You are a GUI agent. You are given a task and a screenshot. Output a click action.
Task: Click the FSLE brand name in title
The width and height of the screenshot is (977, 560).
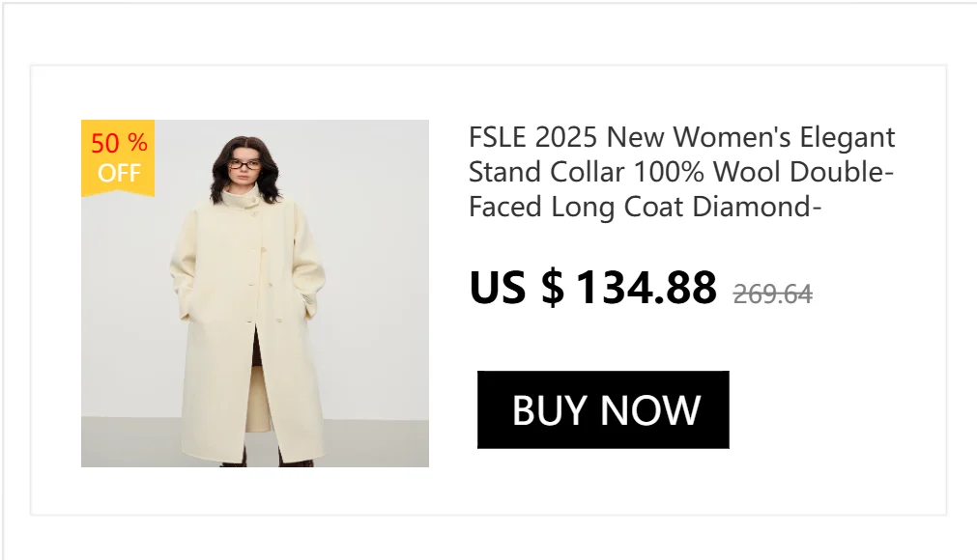tap(498, 137)
